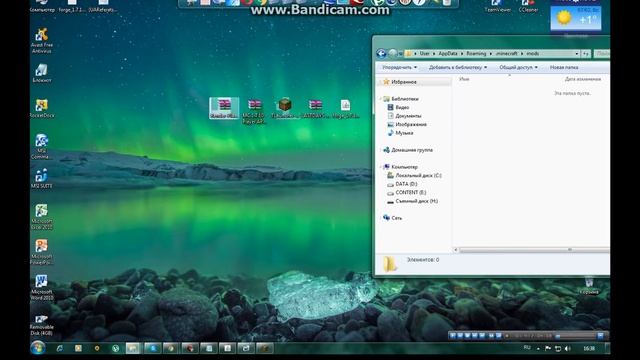This screenshot has width=640, height=360.
Task: Open the Windows Start menu
Action: click(38, 348)
